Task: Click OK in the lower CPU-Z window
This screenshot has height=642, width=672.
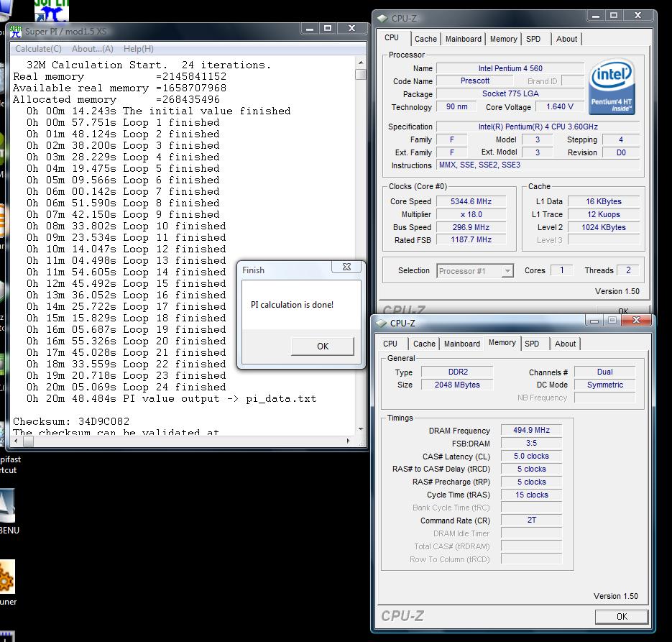Action: 622,617
